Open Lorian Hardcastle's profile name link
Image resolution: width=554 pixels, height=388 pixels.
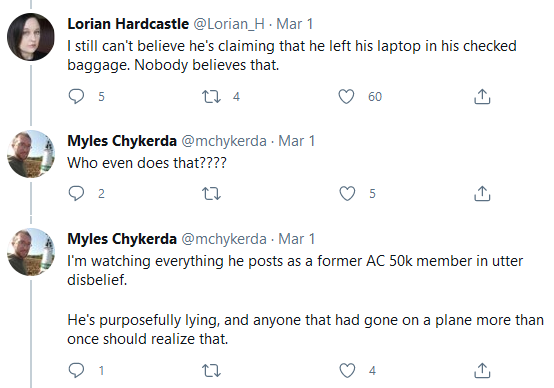tap(128, 24)
